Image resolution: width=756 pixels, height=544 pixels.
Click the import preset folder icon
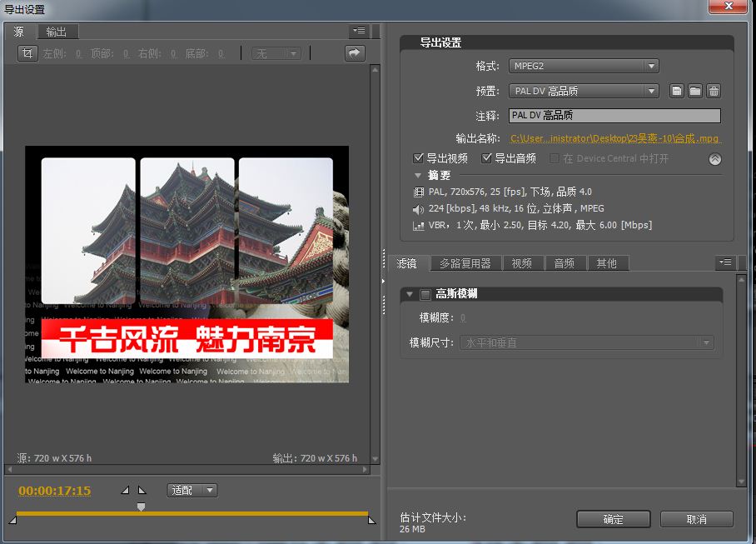pos(695,91)
